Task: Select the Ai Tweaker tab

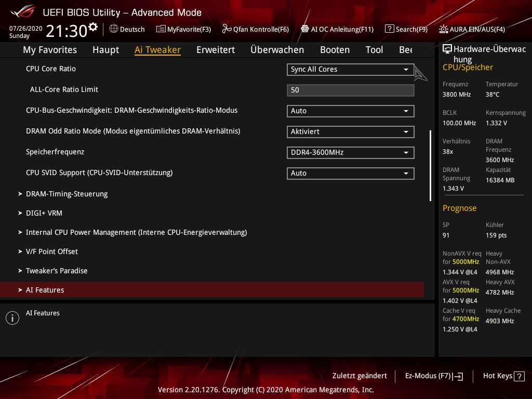Action: click(x=157, y=50)
